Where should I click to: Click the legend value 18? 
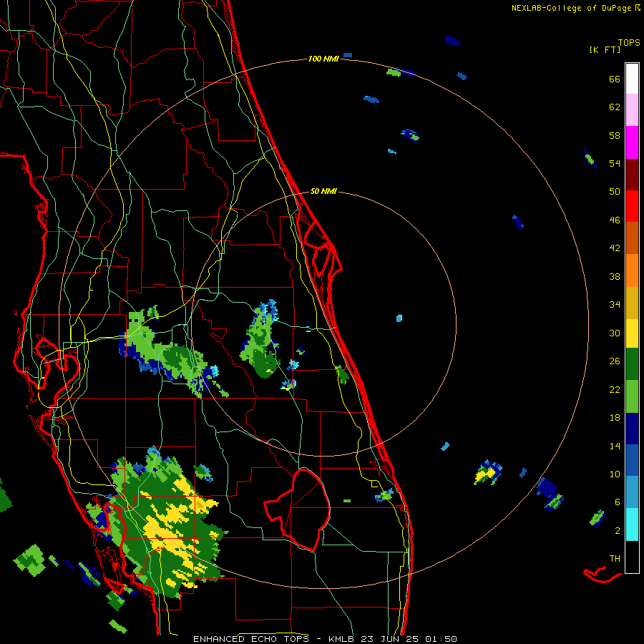[615, 418]
